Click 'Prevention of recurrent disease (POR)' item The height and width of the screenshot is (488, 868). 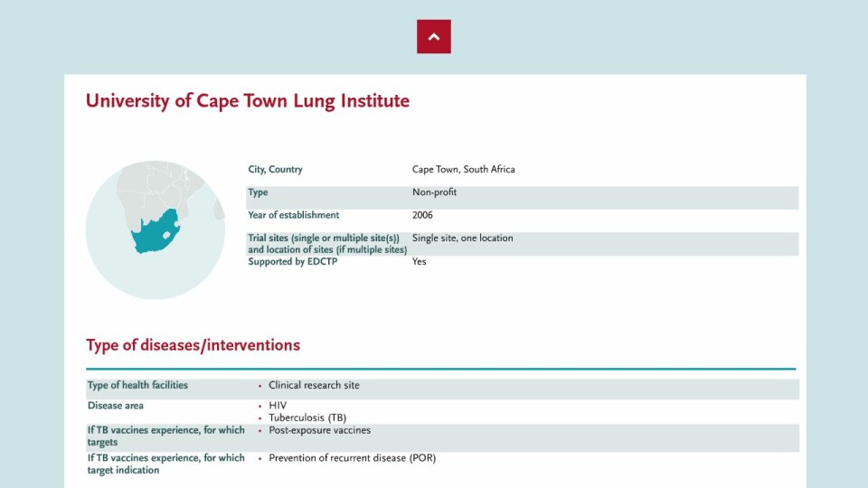352,457
